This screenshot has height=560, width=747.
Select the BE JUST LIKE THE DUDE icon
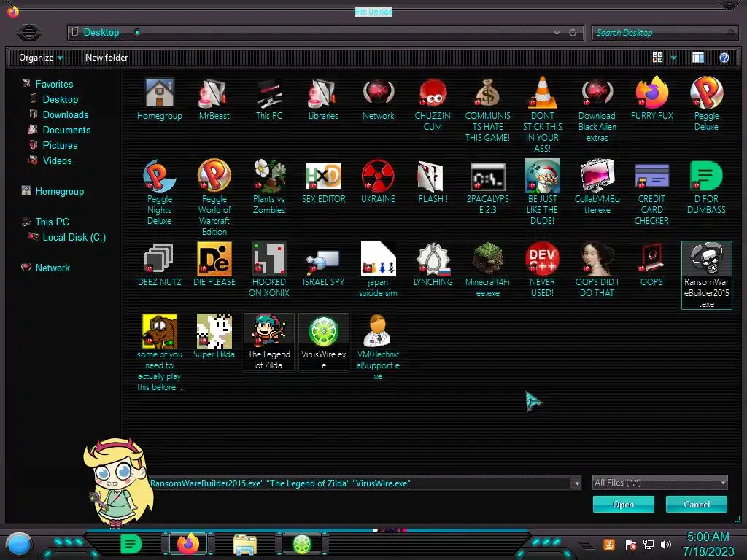(542, 192)
